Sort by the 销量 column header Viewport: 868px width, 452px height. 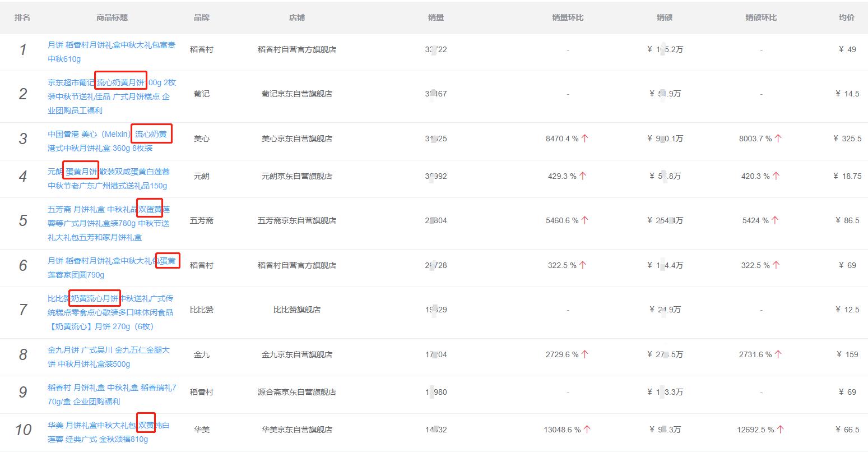pos(436,17)
